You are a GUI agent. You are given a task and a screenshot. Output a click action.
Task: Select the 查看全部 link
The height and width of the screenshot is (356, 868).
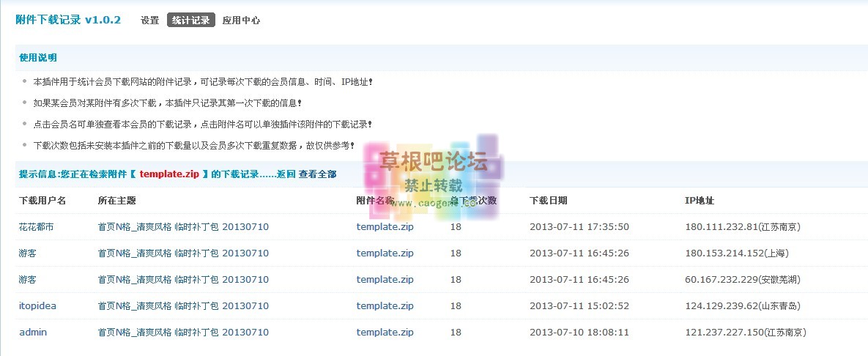click(x=318, y=174)
